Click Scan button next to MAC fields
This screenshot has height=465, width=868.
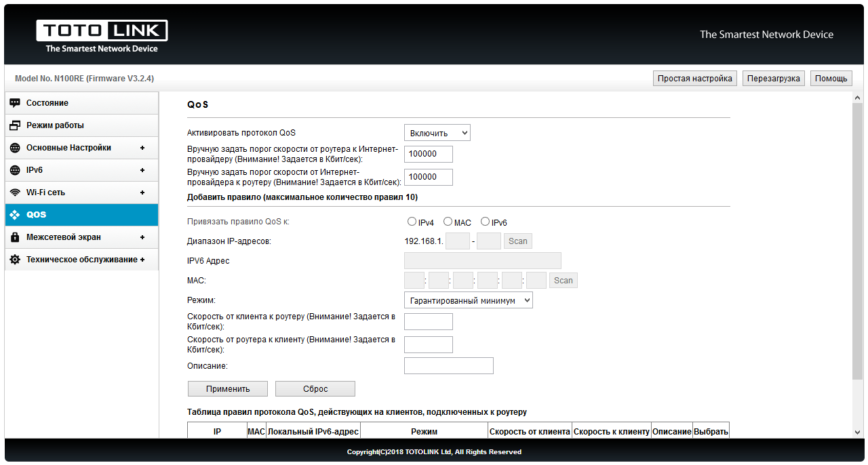click(564, 280)
